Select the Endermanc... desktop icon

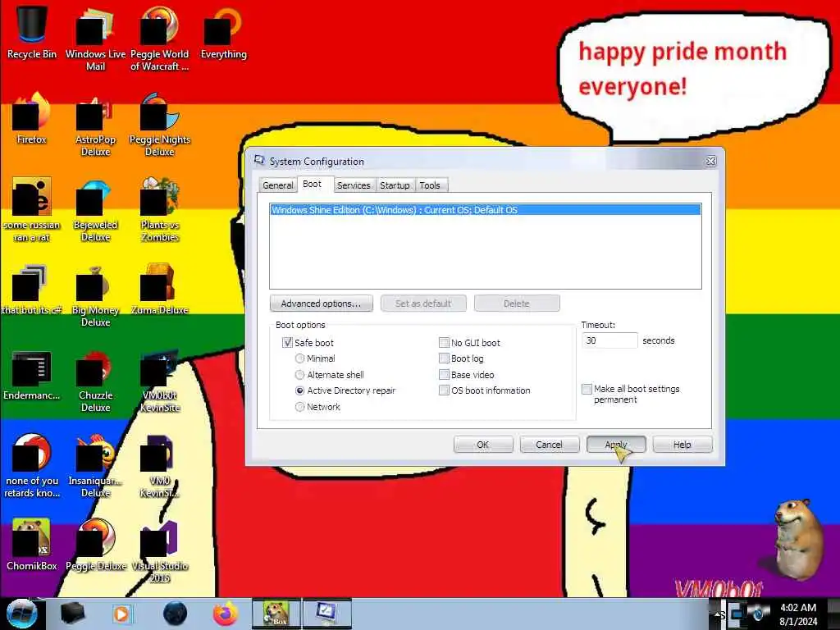[x=32, y=375]
